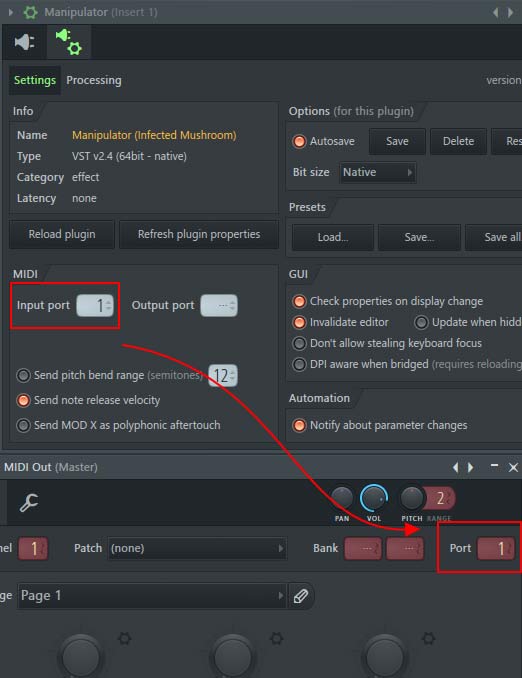
Task: Open gear icon above the first page knob
Action: [125, 638]
